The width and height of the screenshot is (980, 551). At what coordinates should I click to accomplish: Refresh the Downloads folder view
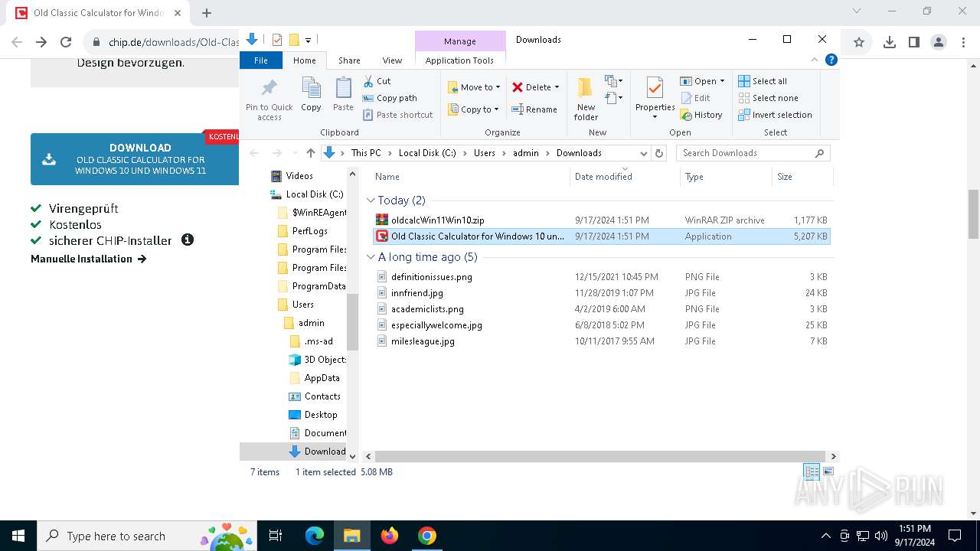pyautogui.click(x=659, y=153)
